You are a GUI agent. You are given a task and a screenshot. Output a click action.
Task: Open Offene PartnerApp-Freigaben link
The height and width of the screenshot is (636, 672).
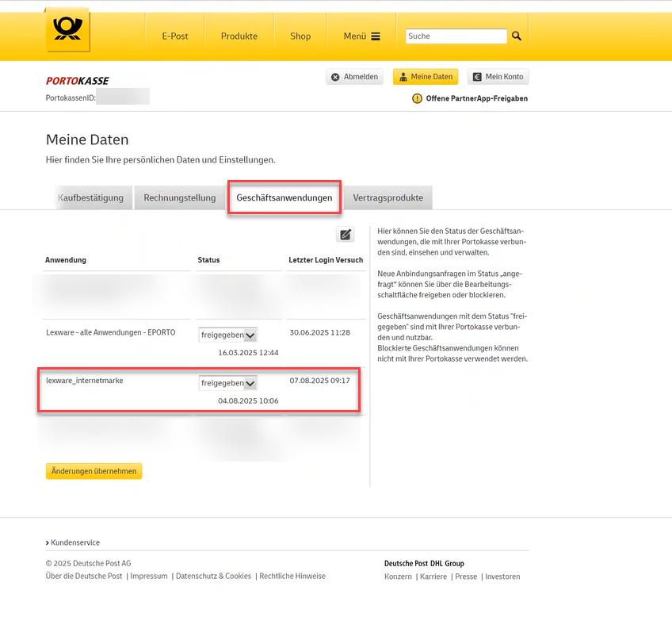click(x=476, y=98)
